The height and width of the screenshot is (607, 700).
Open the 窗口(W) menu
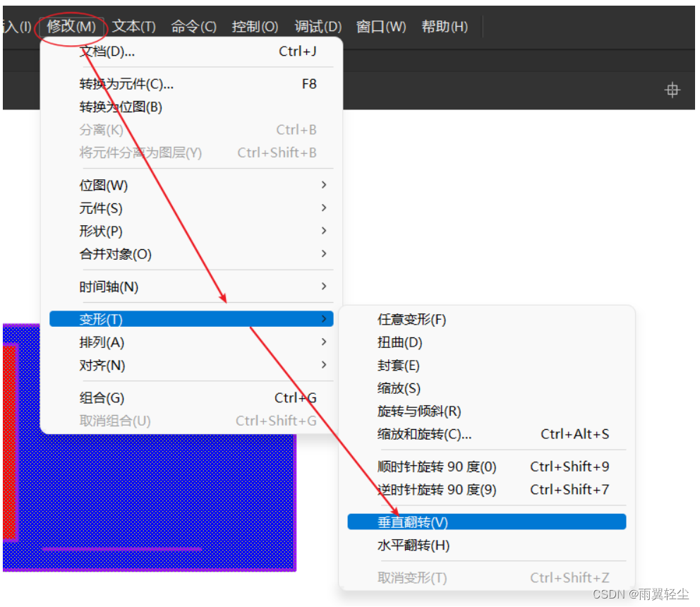[x=381, y=26]
